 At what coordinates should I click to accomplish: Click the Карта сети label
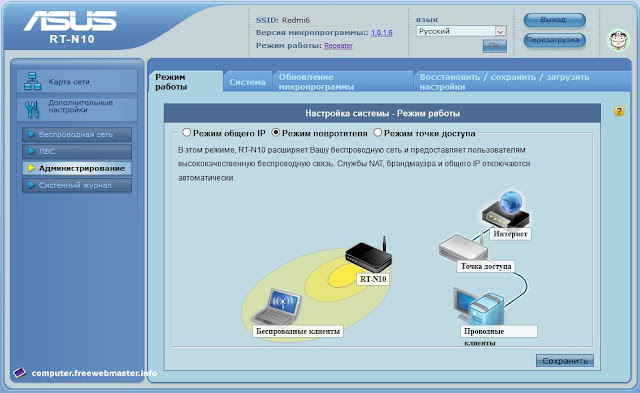coord(69,82)
